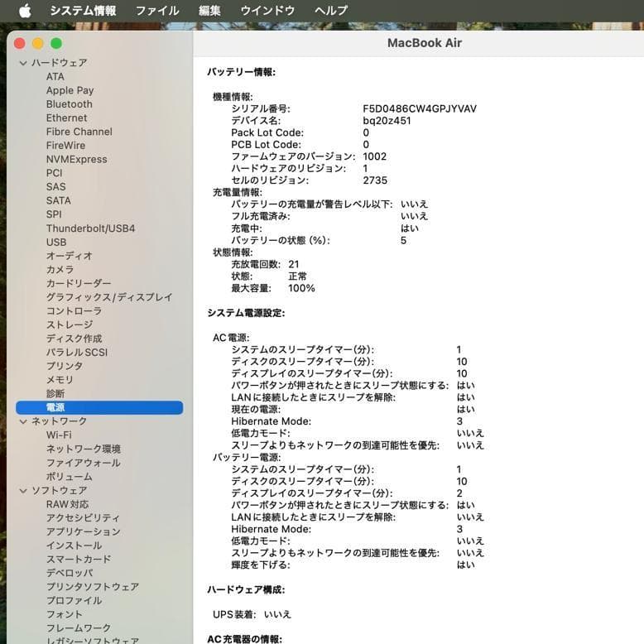This screenshot has width=644, height=644.
Task: Select フォント in the sidebar
Action: (x=65, y=614)
